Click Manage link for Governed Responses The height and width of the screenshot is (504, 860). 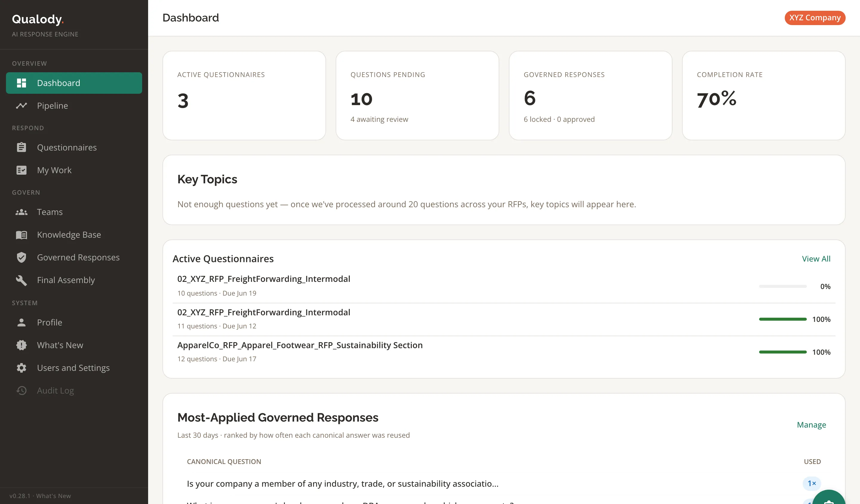(x=811, y=425)
